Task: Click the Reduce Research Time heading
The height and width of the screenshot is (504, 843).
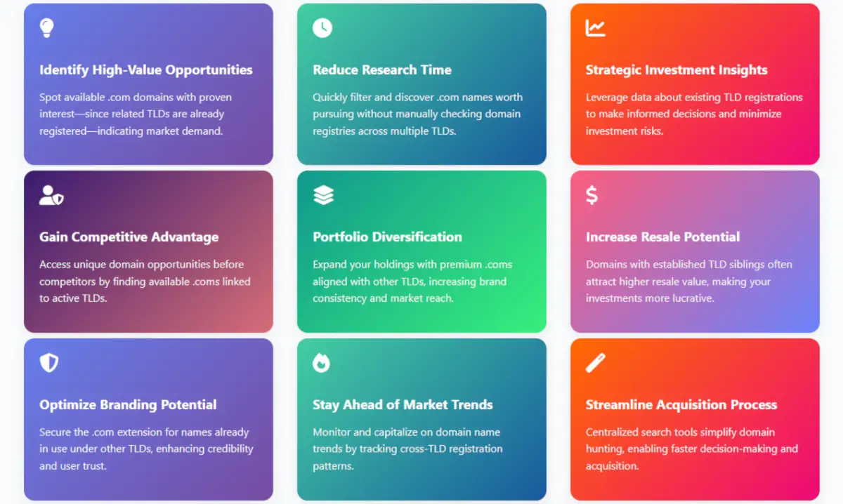Action: 382,70
